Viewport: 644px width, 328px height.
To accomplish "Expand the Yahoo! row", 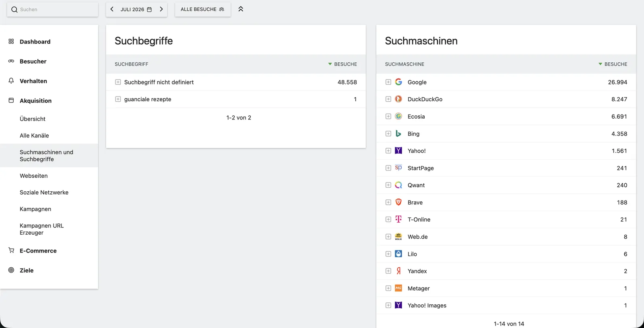I will tap(388, 151).
